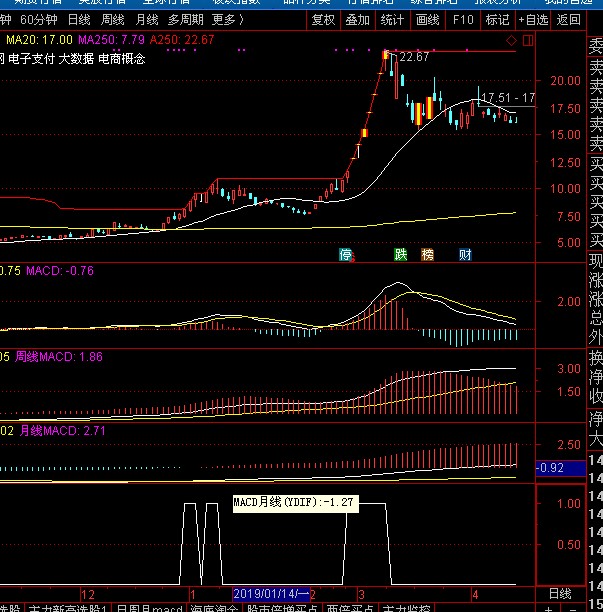The width and height of the screenshot is (603, 612).
Task: Toggle 复权 price adjustment
Action: pyautogui.click(x=323, y=19)
